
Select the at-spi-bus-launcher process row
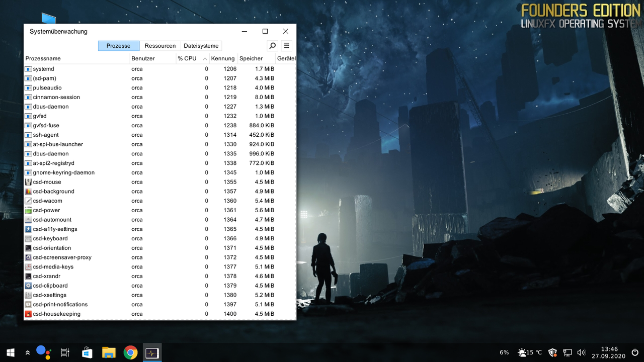[160, 144]
